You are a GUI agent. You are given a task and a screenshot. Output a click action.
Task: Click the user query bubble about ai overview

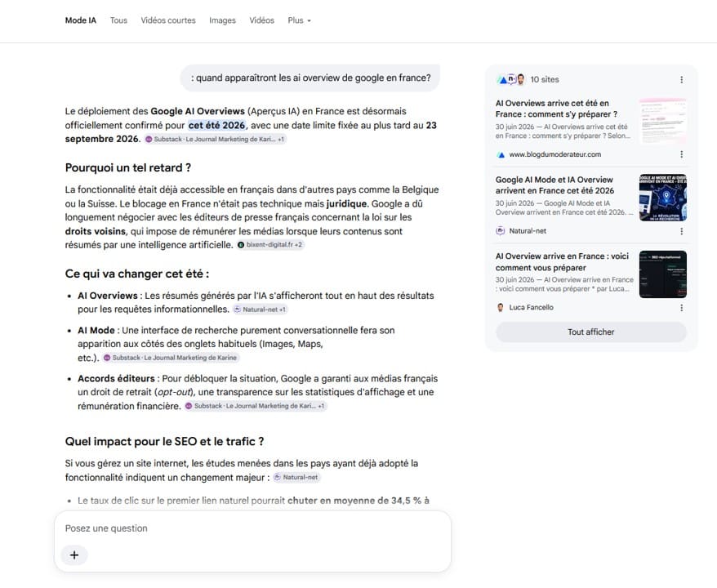(310, 78)
